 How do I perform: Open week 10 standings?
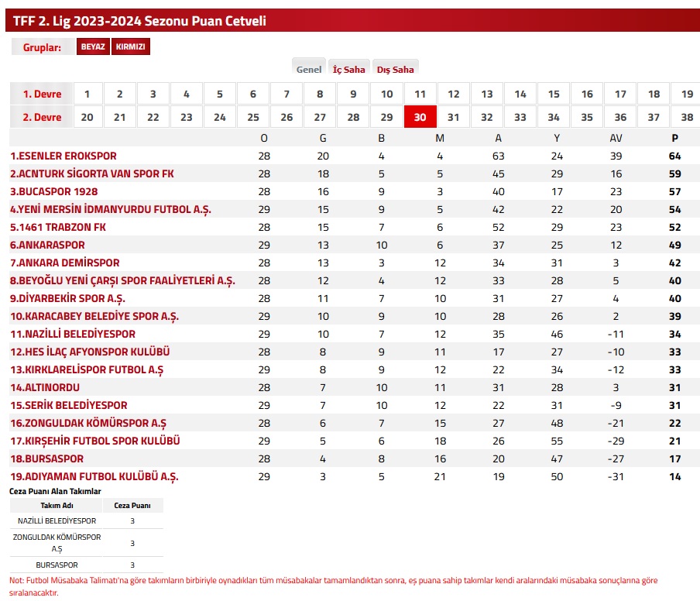point(386,94)
